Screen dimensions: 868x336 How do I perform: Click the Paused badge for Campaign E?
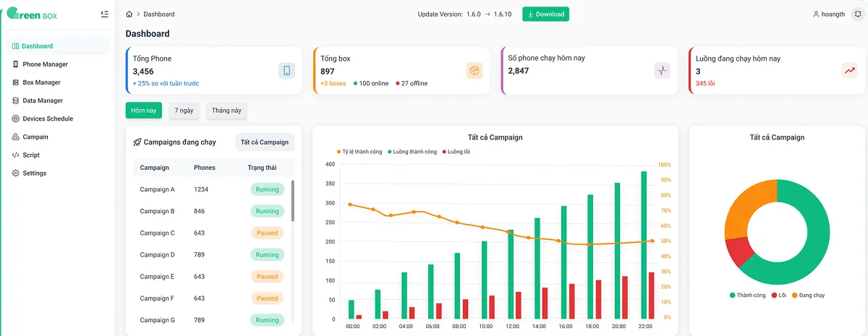coord(267,276)
